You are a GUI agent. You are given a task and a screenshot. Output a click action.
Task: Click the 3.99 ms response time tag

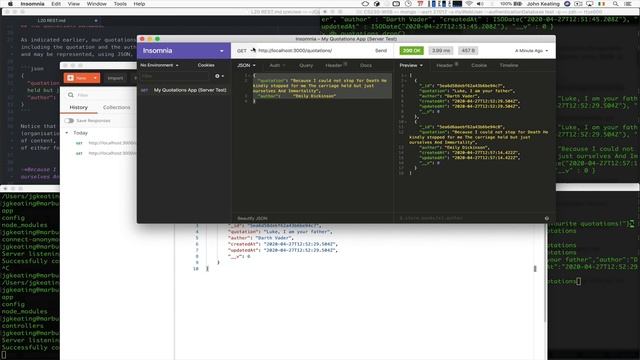(440, 51)
